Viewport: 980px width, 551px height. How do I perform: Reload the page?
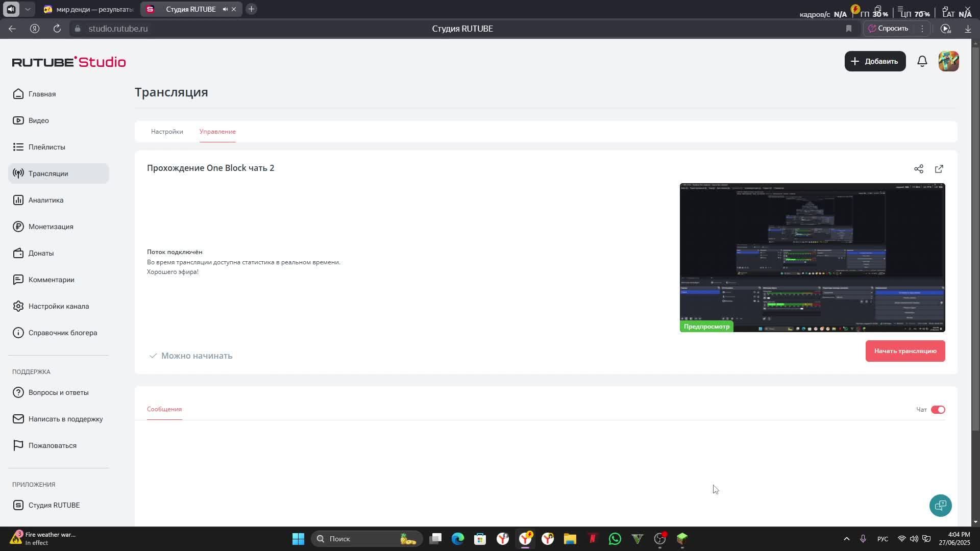coord(57,29)
